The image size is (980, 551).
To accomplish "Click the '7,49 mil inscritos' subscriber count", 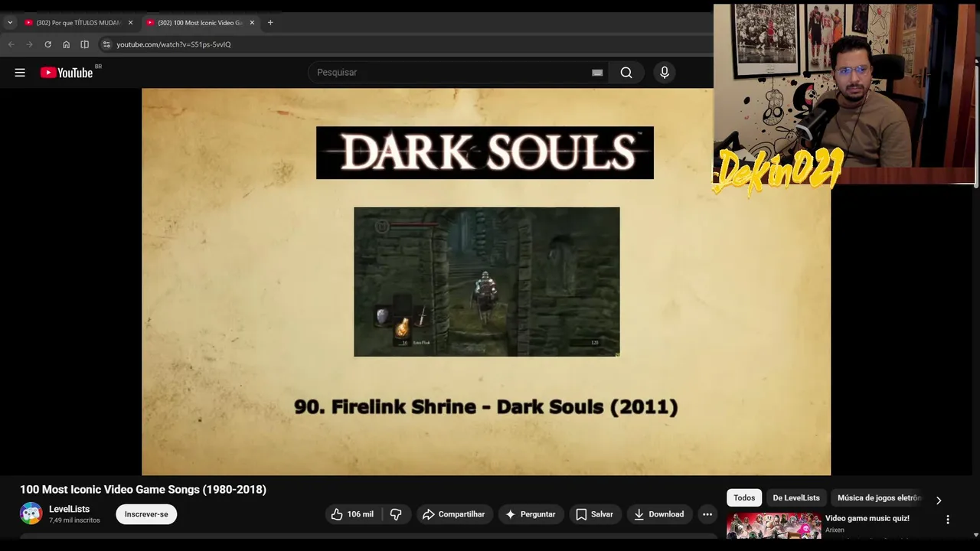I will (x=74, y=520).
